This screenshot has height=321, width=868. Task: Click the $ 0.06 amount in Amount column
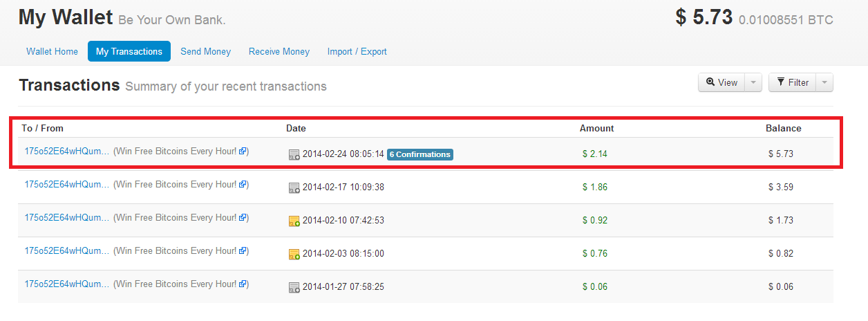pos(595,286)
